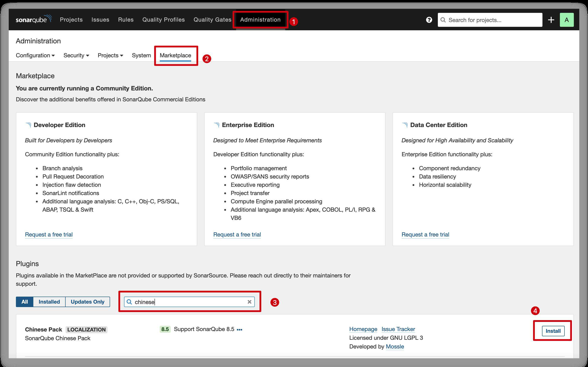Viewport: 588px width, 367px height.
Task: Request Developer Edition free trial
Action: point(49,234)
